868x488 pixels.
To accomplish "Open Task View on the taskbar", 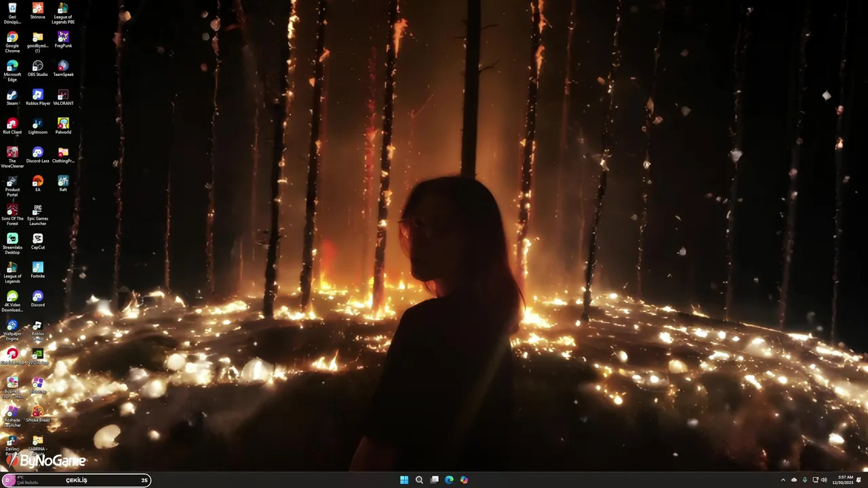I will pos(434,480).
